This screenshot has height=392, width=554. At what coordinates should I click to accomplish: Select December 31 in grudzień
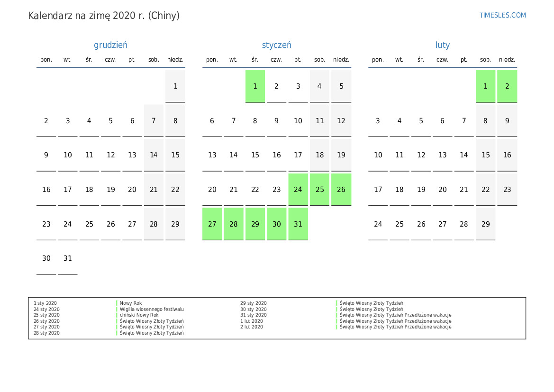coord(67,258)
